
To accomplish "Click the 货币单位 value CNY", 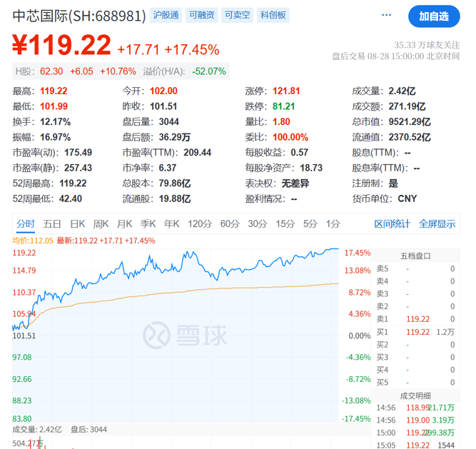I will 407,199.
